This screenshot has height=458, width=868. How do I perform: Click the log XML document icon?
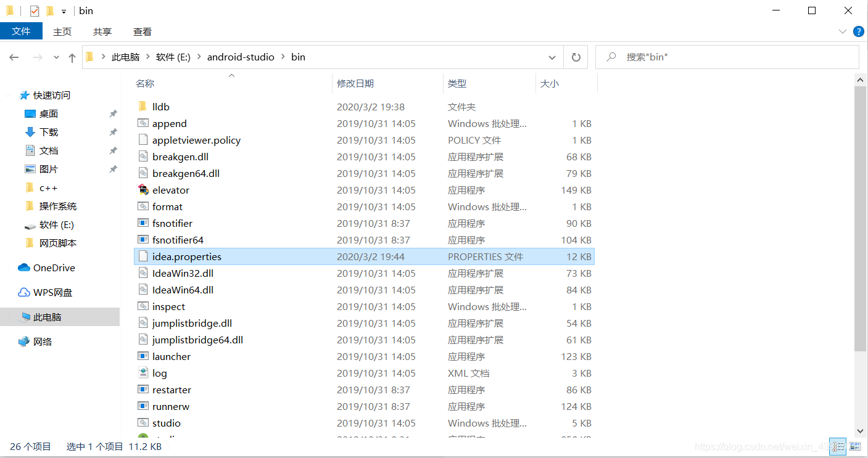(143, 373)
